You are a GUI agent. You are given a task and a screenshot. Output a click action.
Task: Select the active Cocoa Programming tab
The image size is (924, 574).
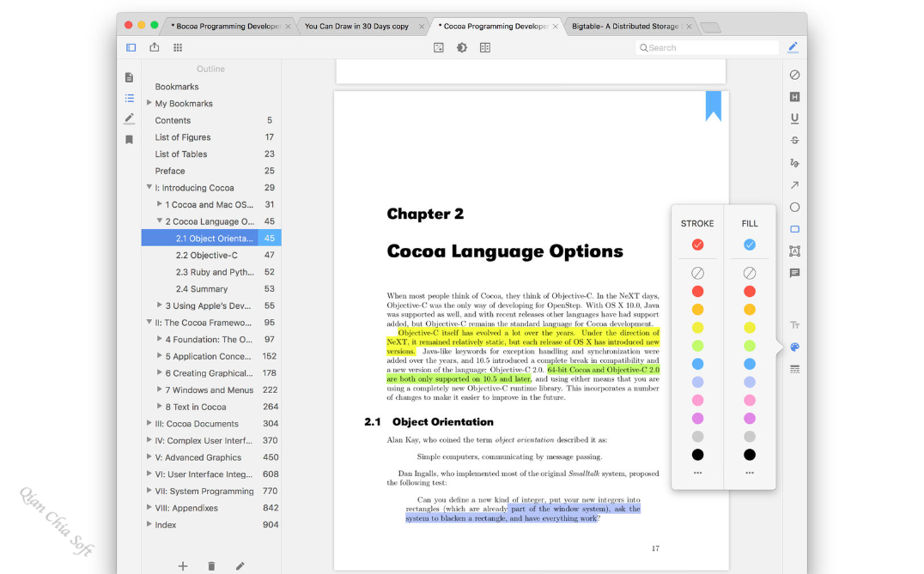494,27
